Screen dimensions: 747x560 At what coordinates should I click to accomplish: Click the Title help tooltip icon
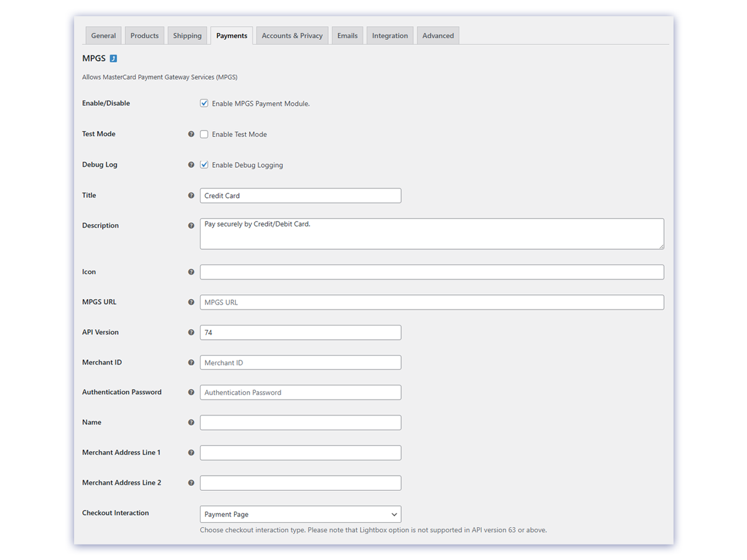(191, 195)
